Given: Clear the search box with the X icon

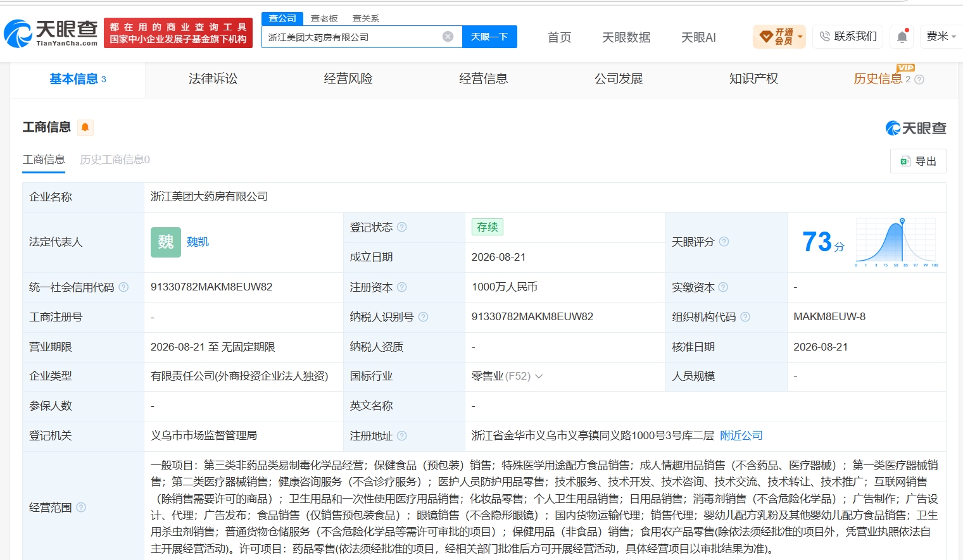Looking at the screenshot, I should [448, 37].
